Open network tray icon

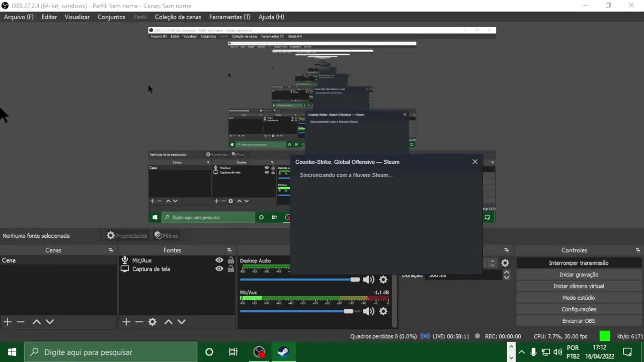(x=546, y=352)
